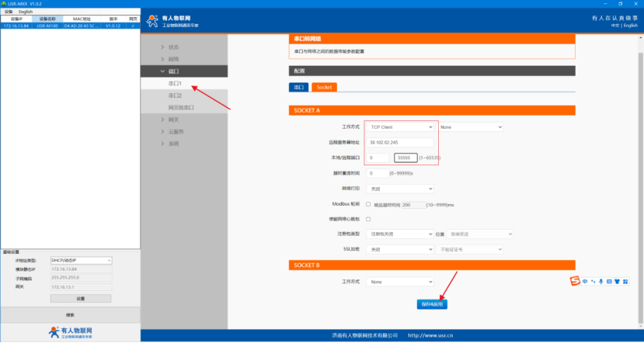The image size is (644, 343).
Task: Click the 搜索 button
Action: [70, 314]
